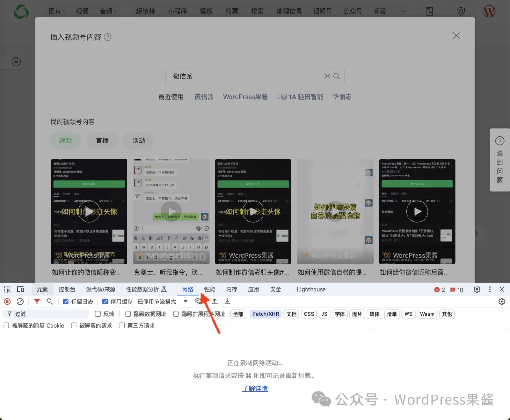The height and width of the screenshot is (420, 510).
Task: Click the issues count 10 badge
Action: [x=457, y=290]
